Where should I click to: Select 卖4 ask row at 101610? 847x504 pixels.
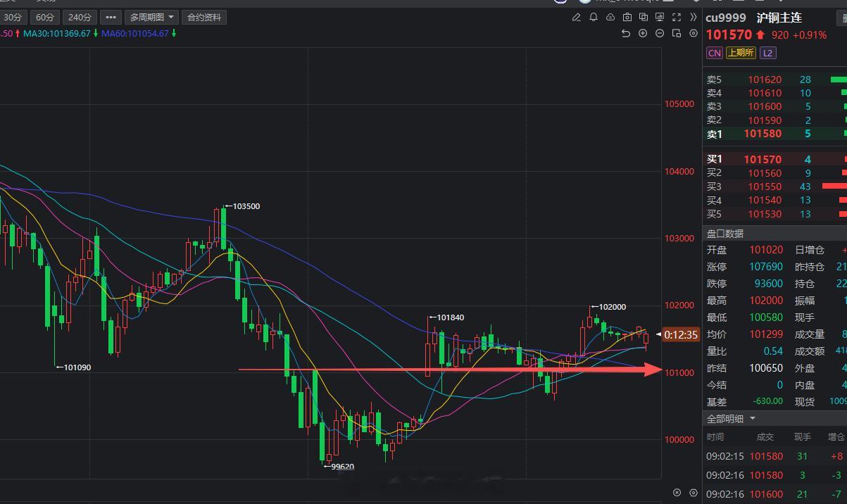click(x=774, y=93)
